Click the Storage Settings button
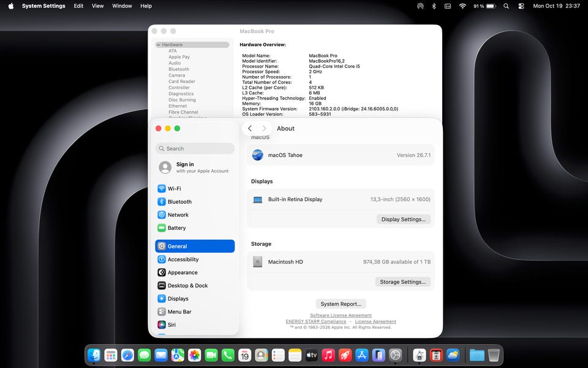The height and width of the screenshot is (368, 588). 403,282
